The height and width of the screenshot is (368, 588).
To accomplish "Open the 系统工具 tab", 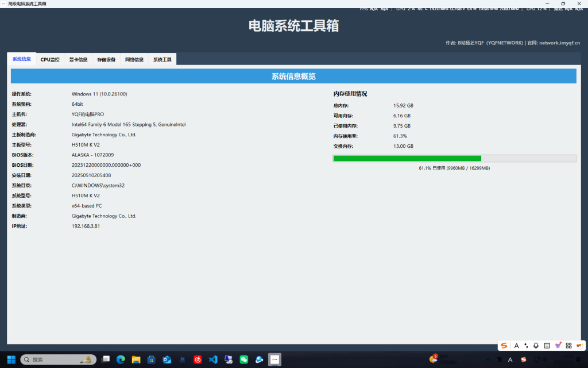I will pos(163,59).
